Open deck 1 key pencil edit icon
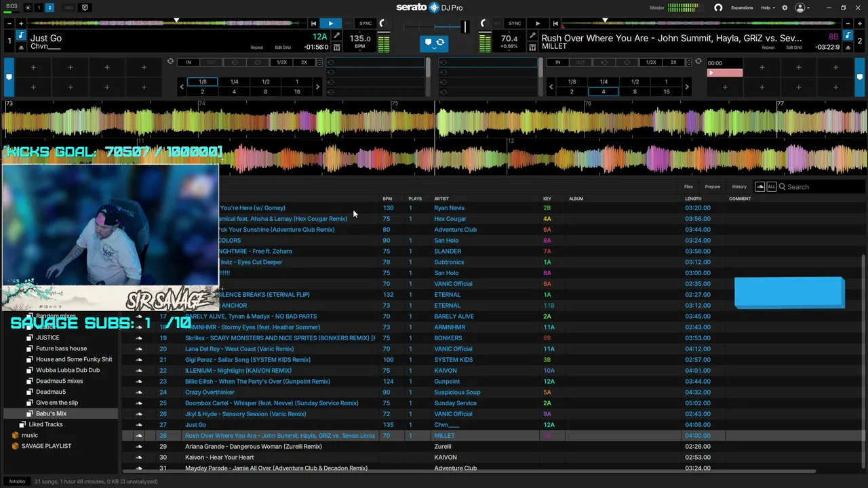Image resolution: width=868 pixels, height=488 pixels. pyautogui.click(x=336, y=36)
